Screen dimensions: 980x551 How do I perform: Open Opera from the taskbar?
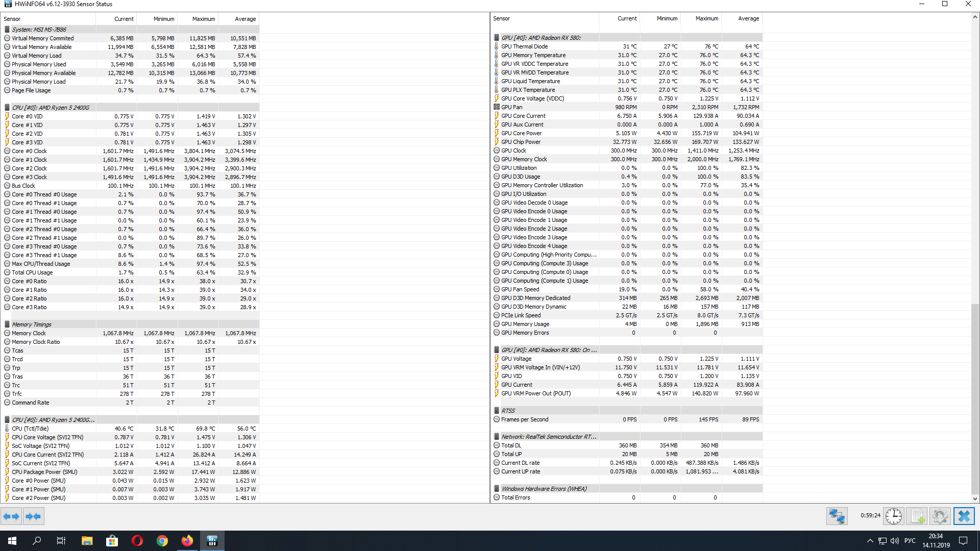coord(137,541)
